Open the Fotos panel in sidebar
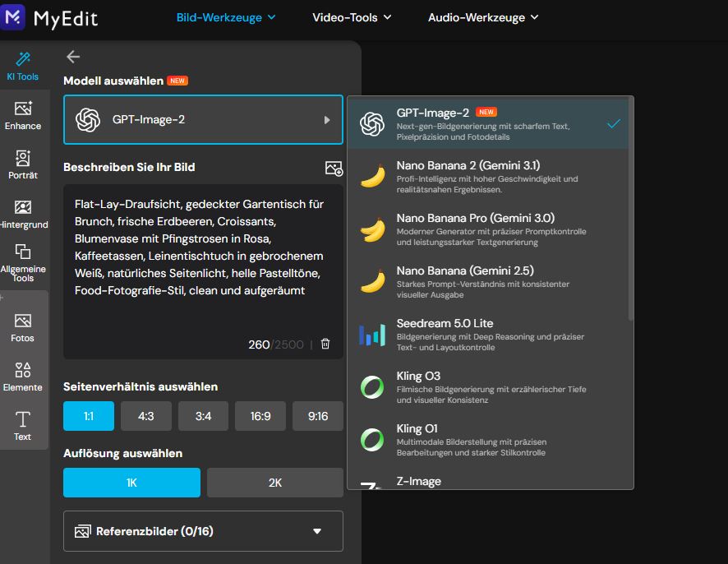728x564 pixels. click(x=23, y=327)
